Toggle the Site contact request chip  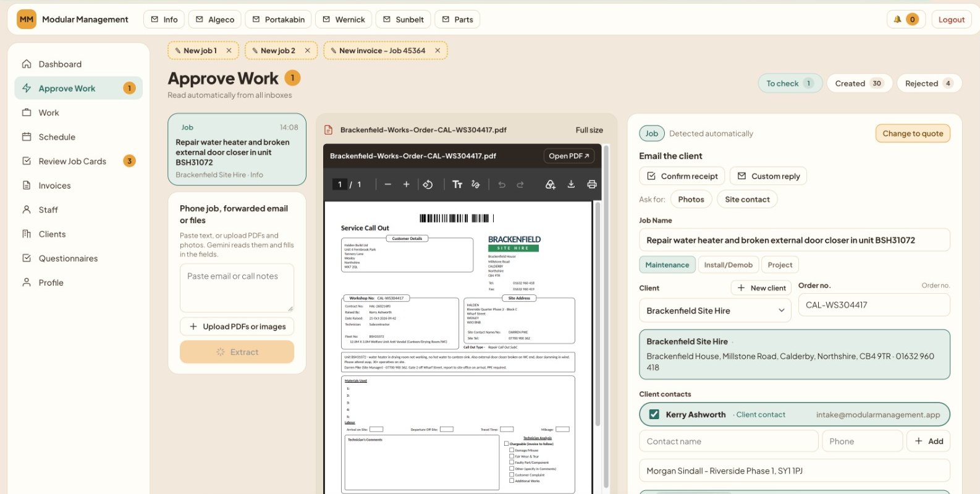click(747, 199)
